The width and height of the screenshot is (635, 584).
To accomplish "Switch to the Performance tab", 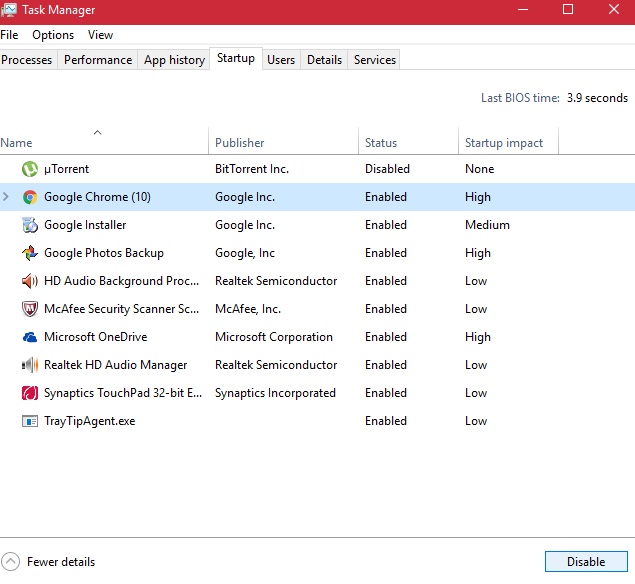I will 98,60.
